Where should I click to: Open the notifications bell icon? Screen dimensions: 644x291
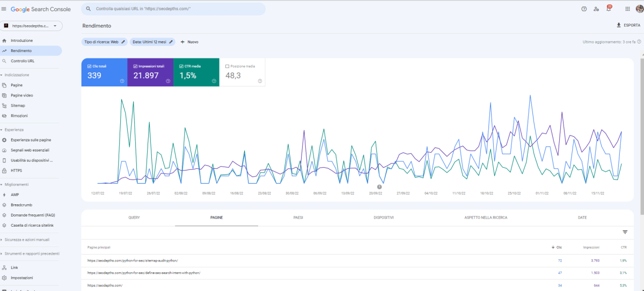pyautogui.click(x=609, y=9)
